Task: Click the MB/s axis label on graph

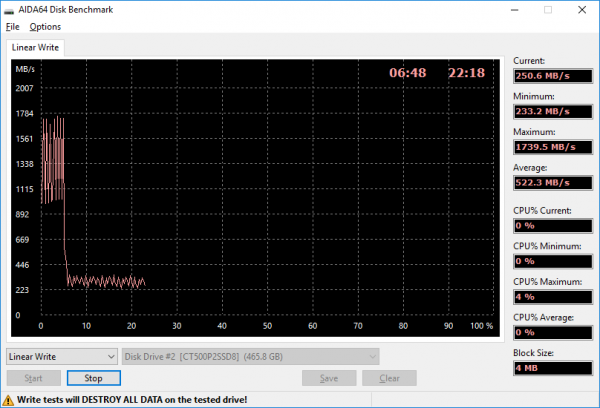Action: click(25, 69)
